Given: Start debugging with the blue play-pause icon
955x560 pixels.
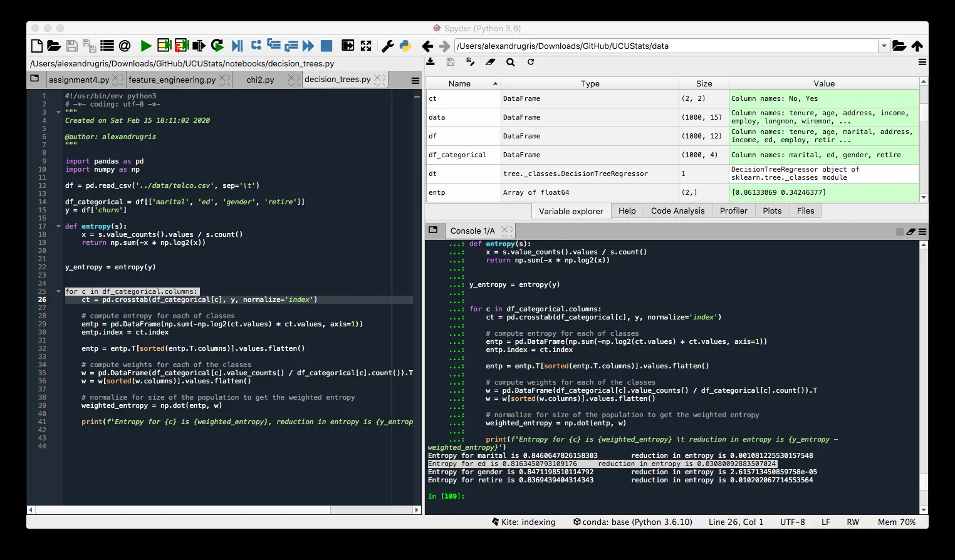Looking at the screenshot, I should point(237,46).
